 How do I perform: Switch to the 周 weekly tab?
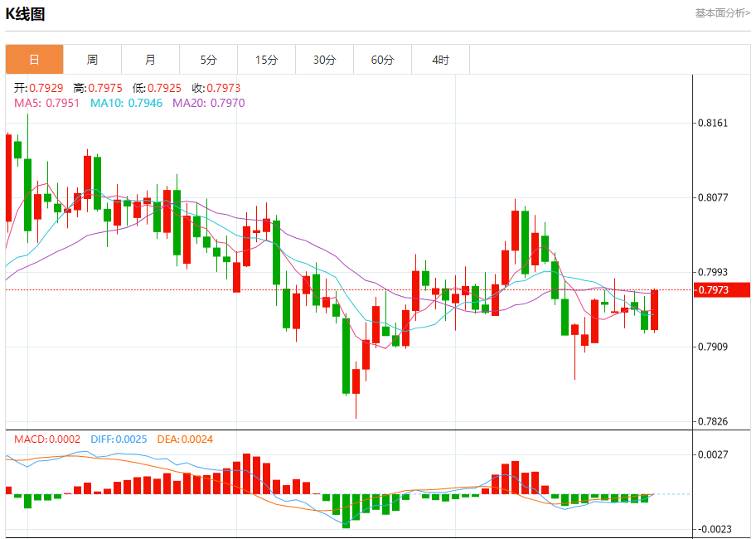pos(93,60)
